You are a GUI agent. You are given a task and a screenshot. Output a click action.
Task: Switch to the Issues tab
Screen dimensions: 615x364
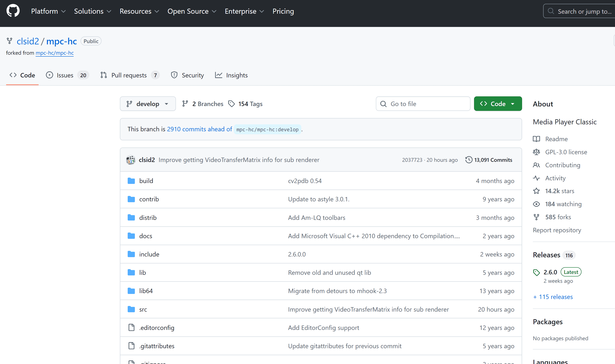65,75
